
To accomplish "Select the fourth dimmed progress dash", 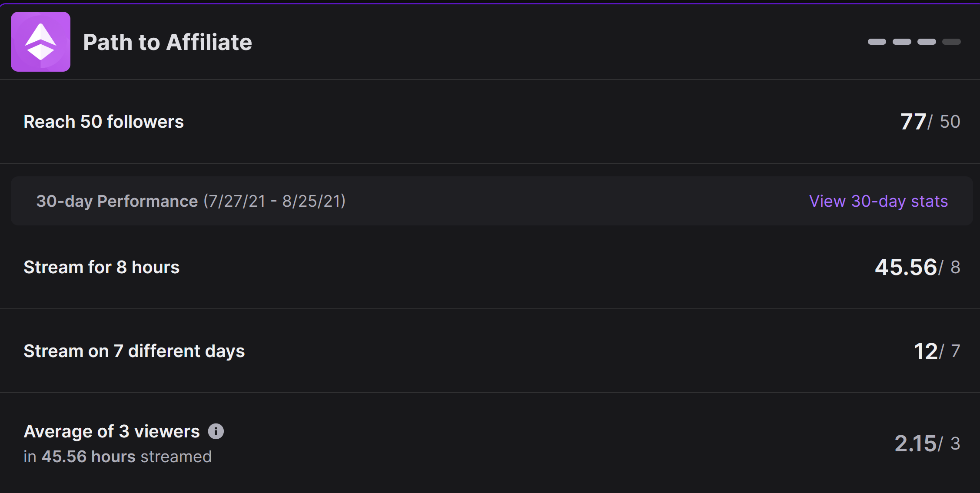I will (951, 42).
